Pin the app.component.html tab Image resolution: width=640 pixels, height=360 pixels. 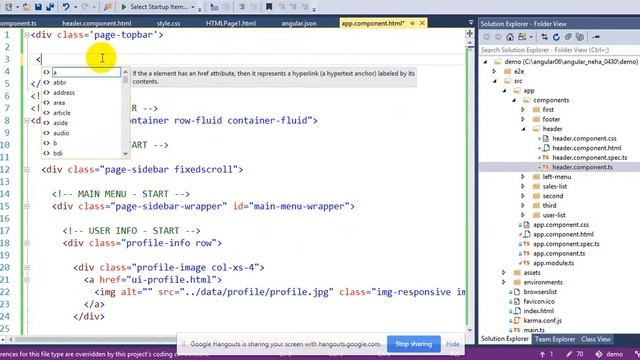pyautogui.click(x=412, y=23)
